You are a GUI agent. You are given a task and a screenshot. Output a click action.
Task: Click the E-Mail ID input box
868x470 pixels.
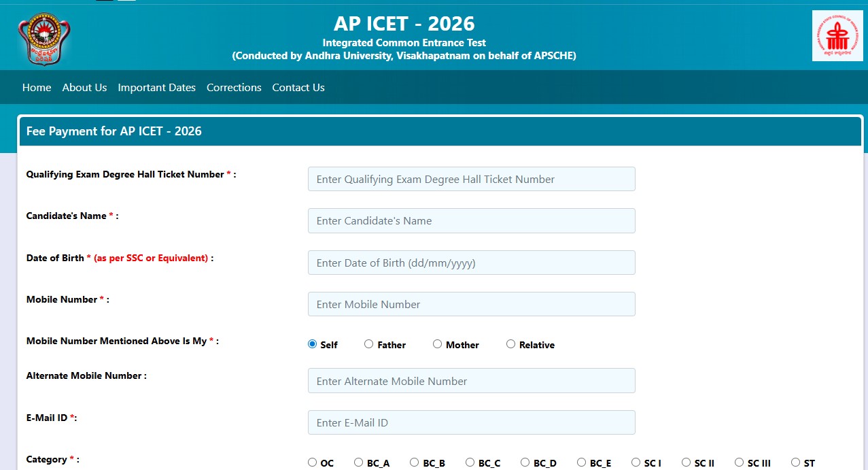point(471,422)
